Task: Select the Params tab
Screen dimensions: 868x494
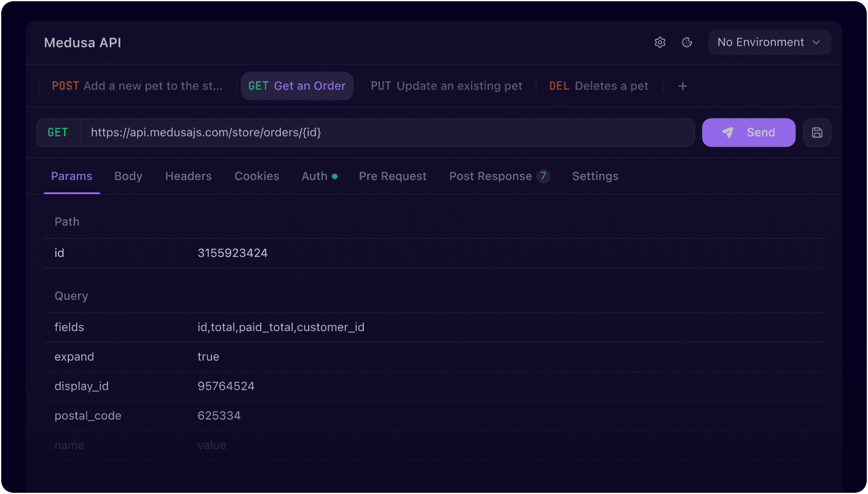Action: [x=71, y=176]
